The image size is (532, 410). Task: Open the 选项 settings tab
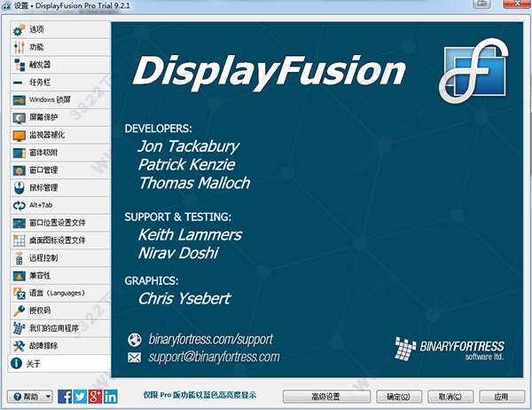coord(60,29)
